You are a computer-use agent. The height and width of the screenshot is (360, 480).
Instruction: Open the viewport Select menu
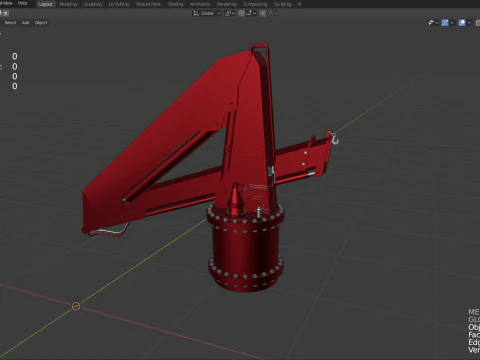[10, 23]
